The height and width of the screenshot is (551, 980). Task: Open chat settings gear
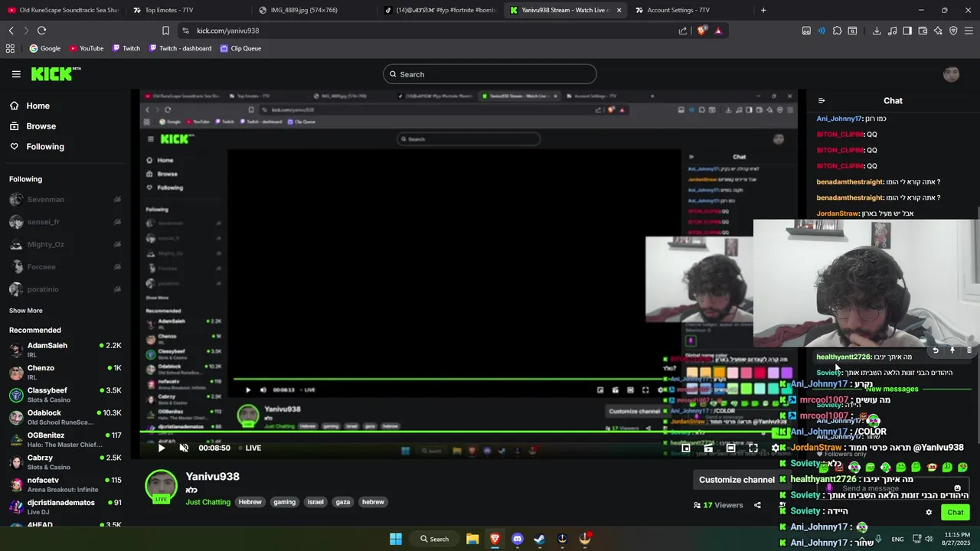point(929,512)
